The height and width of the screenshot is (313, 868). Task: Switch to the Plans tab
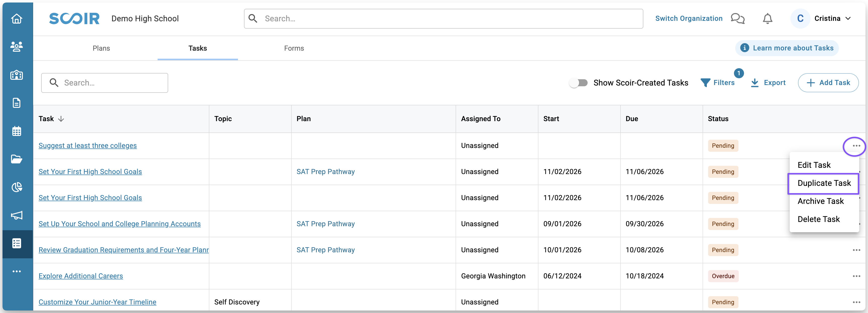[x=101, y=48]
